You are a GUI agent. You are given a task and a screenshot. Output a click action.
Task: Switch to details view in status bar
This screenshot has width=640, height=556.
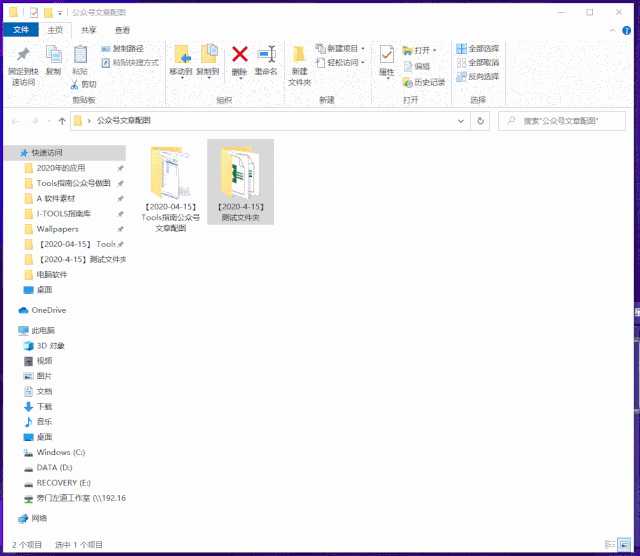coord(610,544)
